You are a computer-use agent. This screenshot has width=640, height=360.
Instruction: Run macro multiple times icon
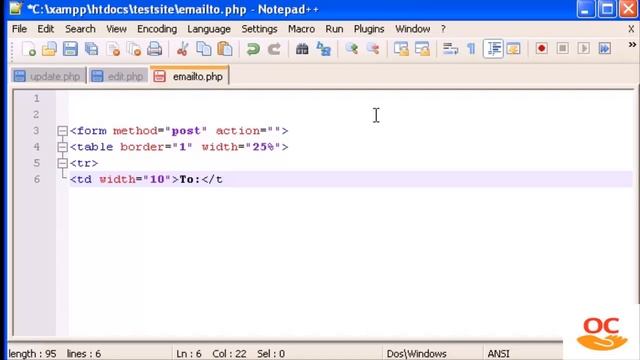604,49
